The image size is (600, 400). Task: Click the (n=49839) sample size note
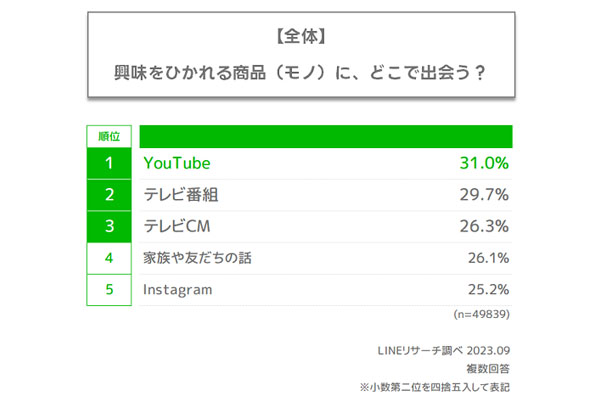[x=482, y=314]
